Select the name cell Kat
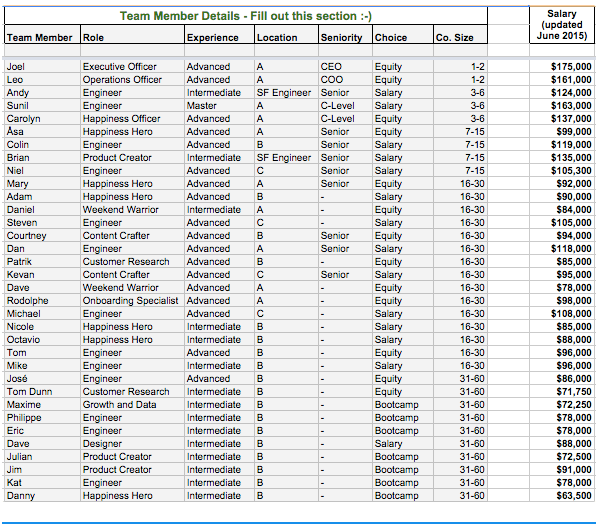The image size is (600, 524). click(42, 483)
